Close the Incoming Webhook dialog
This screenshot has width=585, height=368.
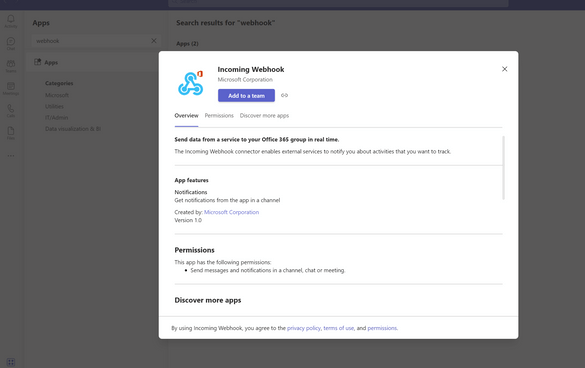click(x=504, y=69)
